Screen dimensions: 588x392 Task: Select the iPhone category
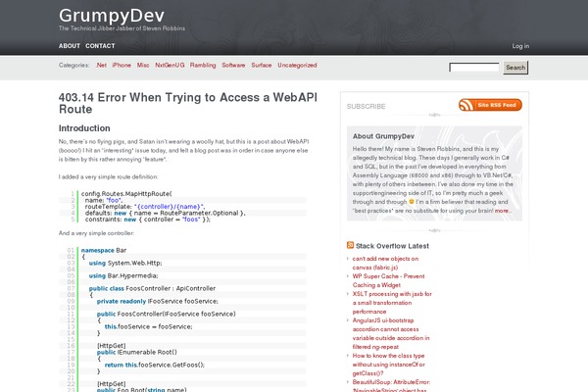[x=122, y=65]
